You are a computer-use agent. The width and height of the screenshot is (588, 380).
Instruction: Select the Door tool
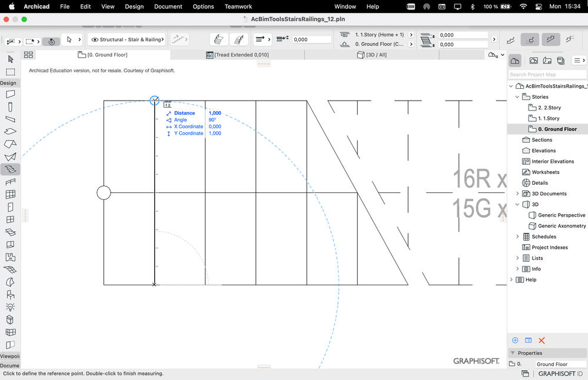10,207
